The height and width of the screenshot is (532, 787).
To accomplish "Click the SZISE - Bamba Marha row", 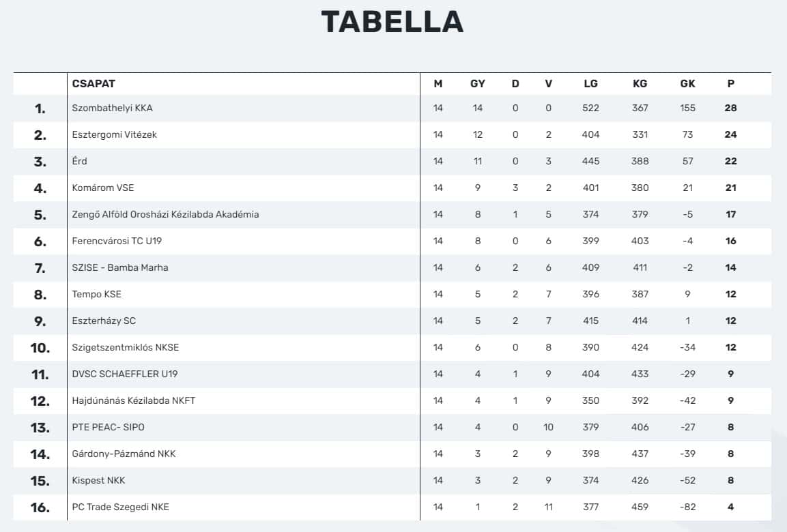I will pyautogui.click(x=392, y=268).
